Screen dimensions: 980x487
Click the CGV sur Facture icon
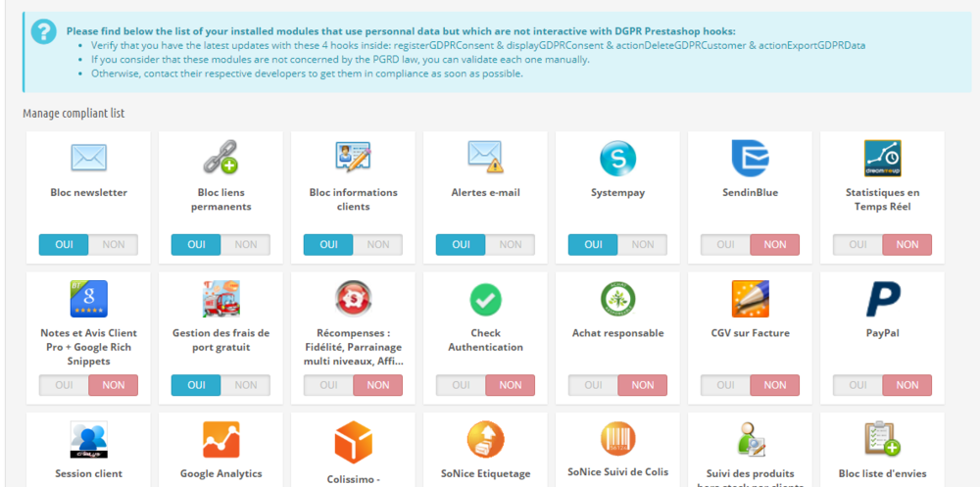750,299
